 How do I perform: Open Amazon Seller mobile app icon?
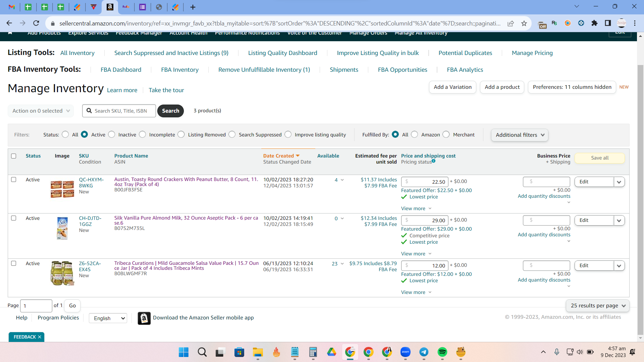pyautogui.click(x=144, y=318)
